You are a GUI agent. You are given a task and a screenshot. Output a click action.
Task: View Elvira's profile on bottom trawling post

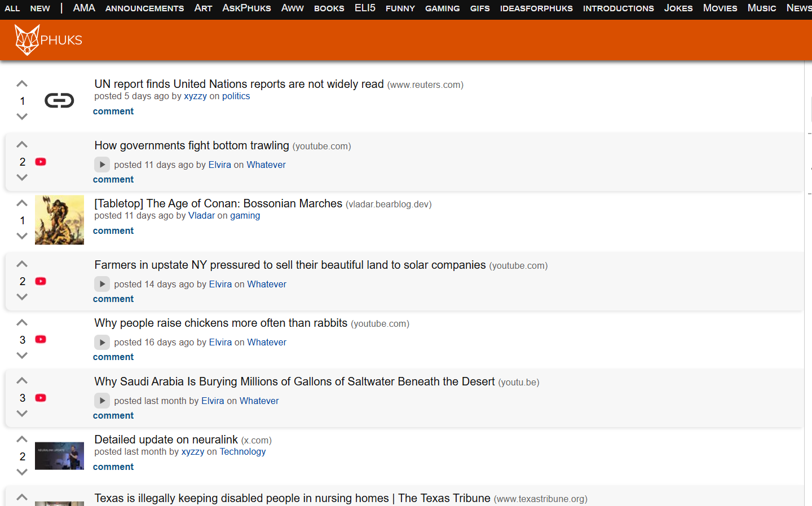coord(220,165)
